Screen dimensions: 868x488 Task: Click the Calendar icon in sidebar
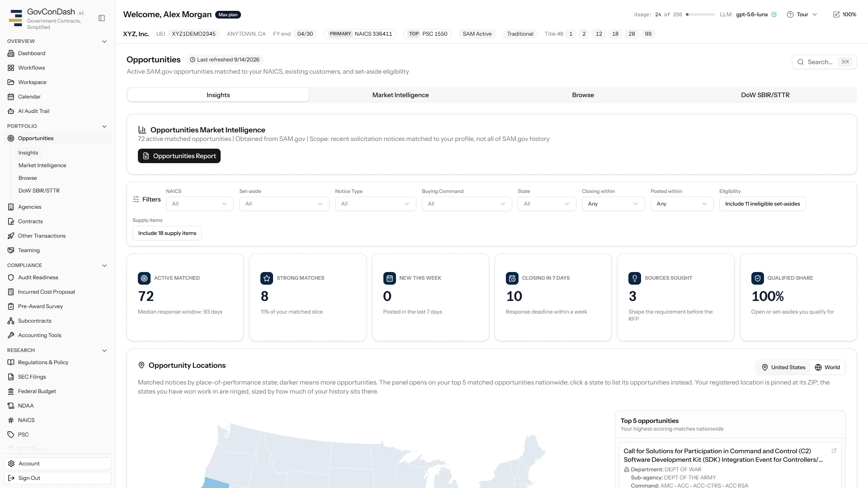click(x=11, y=97)
